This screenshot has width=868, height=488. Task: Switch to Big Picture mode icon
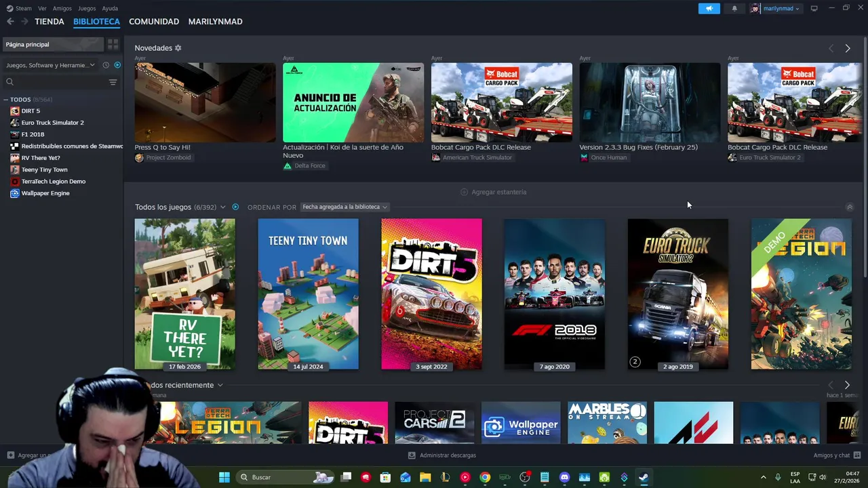click(814, 8)
